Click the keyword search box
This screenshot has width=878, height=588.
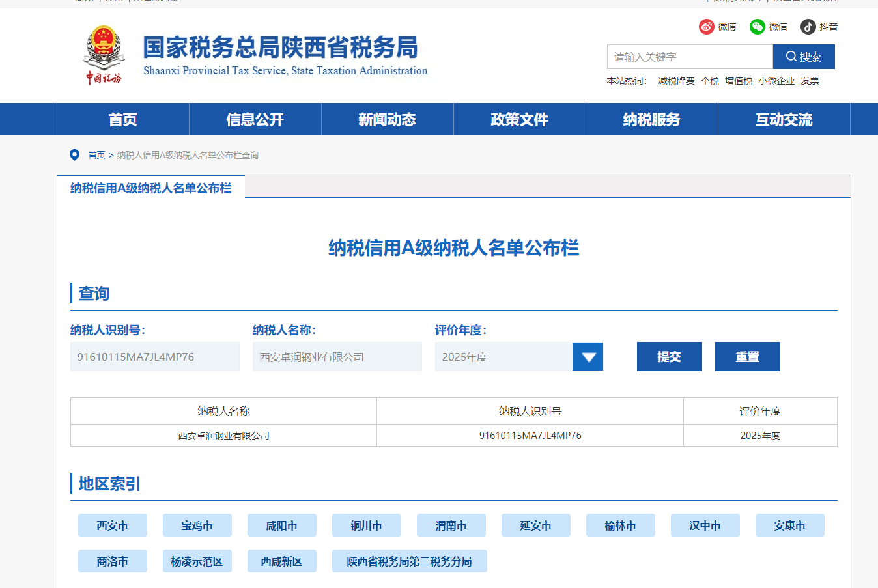(x=690, y=57)
